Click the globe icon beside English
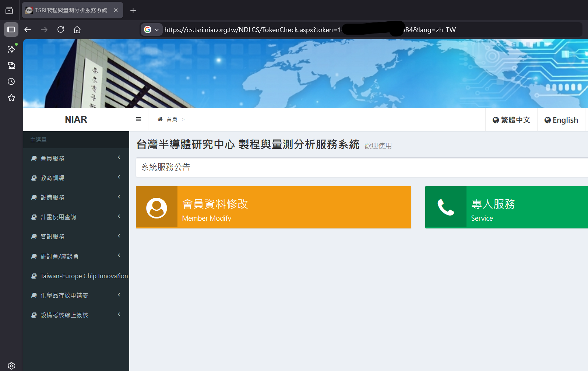Screen dimensions: 588x371 [x=547, y=120]
